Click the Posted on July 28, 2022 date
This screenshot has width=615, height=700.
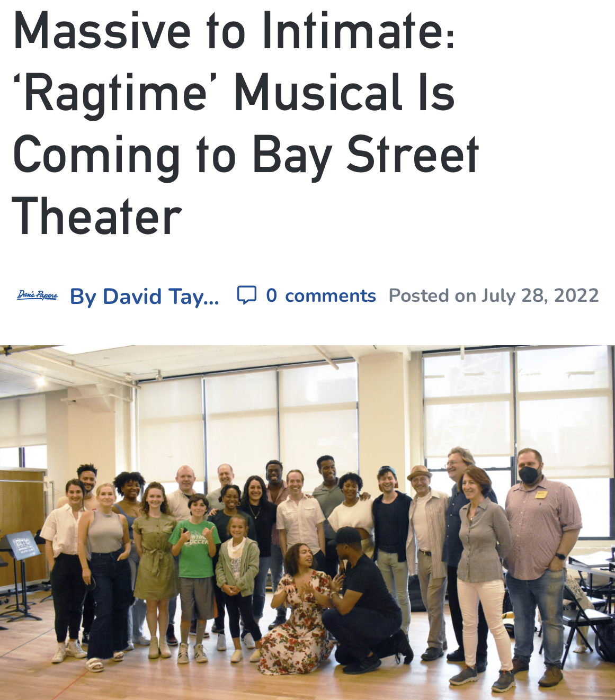coord(494,295)
